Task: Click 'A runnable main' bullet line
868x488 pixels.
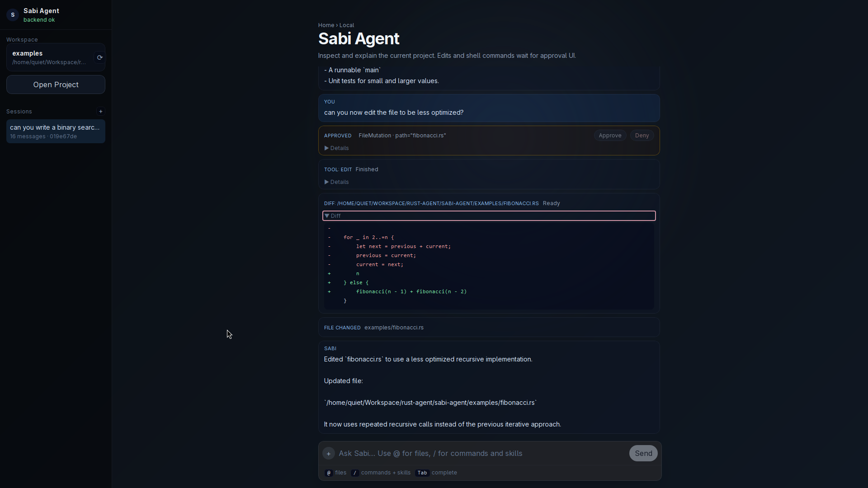Action: click(x=353, y=70)
